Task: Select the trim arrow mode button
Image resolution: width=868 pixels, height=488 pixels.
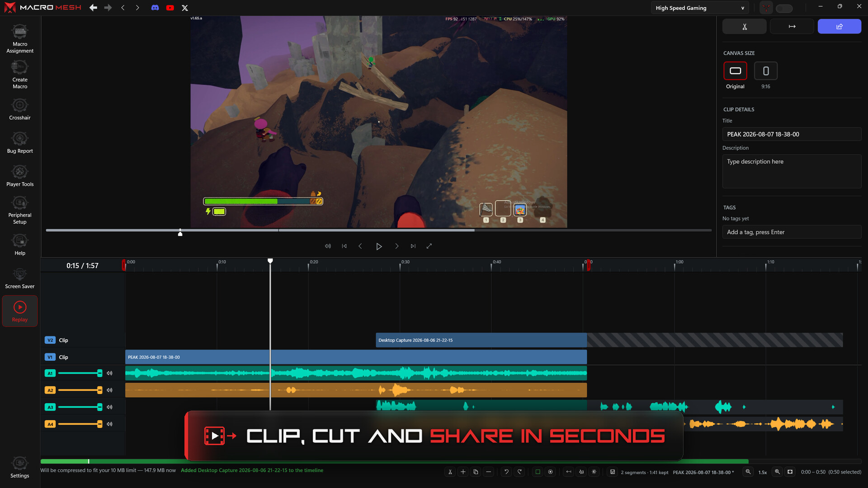Action: [792, 26]
